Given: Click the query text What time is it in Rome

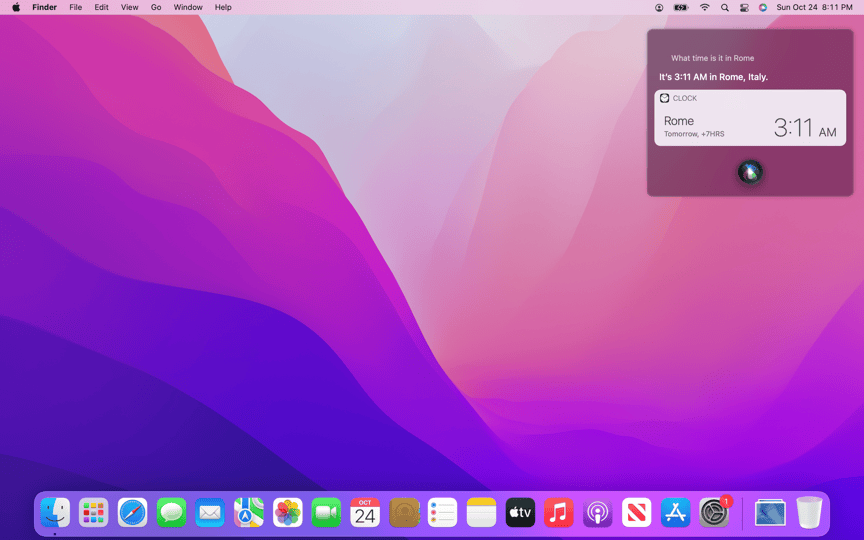Looking at the screenshot, I should (x=712, y=58).
